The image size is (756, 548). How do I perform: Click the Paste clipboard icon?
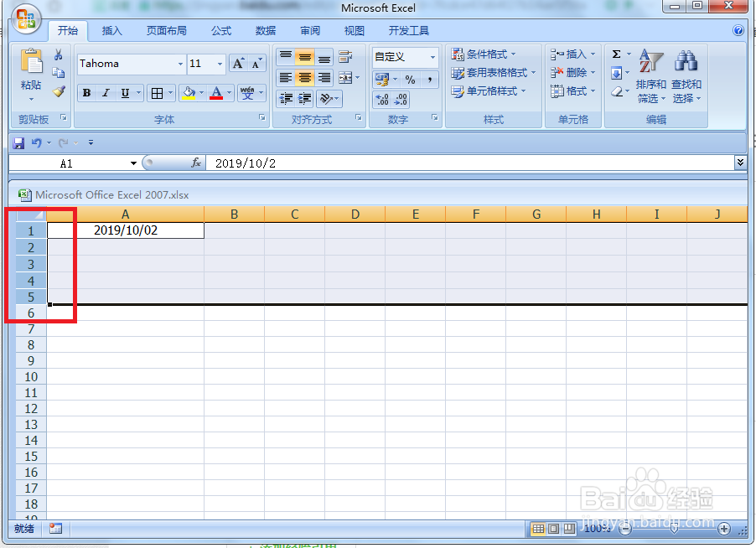31,63
